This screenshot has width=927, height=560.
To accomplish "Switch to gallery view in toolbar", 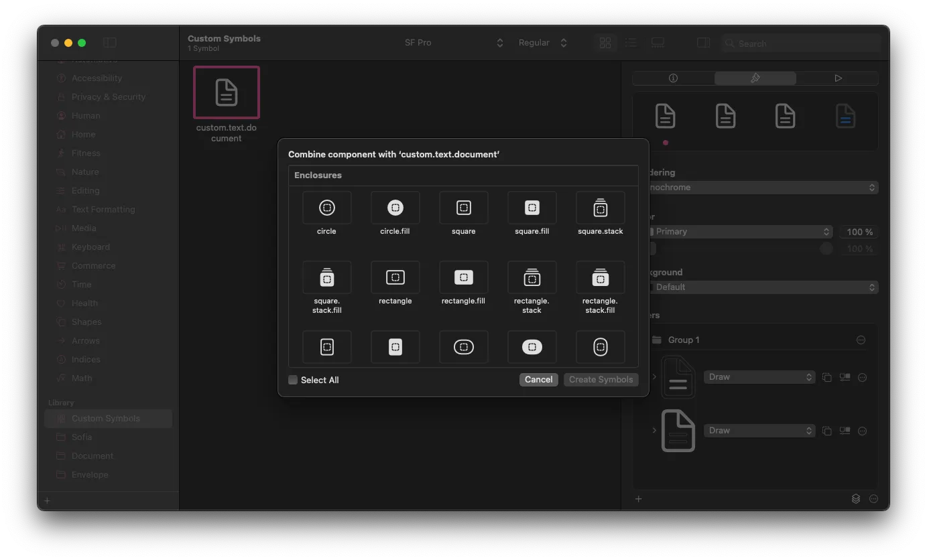I will click(658, 43).
